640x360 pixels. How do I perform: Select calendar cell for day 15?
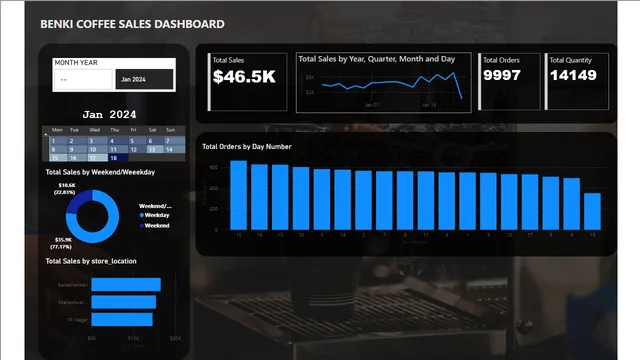[x=58, y=158]
